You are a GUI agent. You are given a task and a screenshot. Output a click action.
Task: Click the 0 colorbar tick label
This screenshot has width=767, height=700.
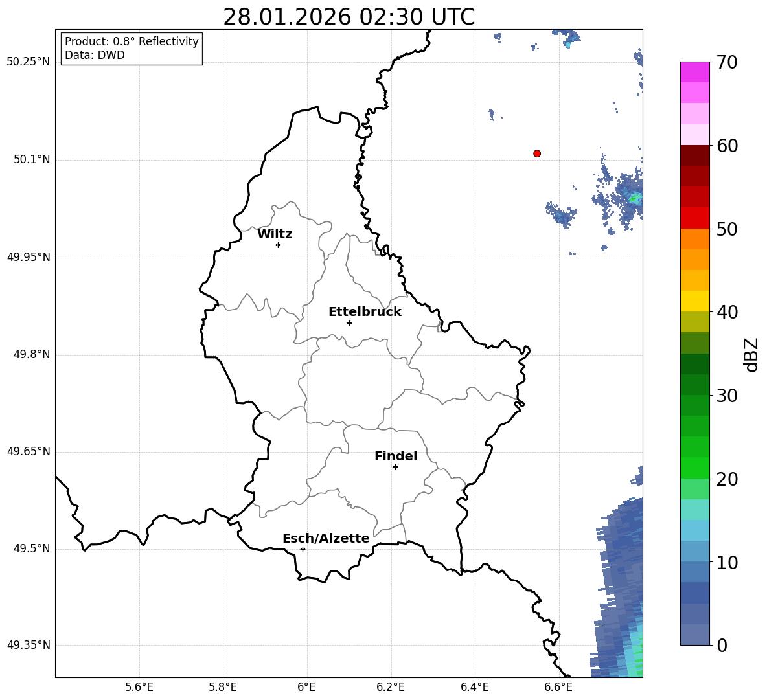pos(722,646)
